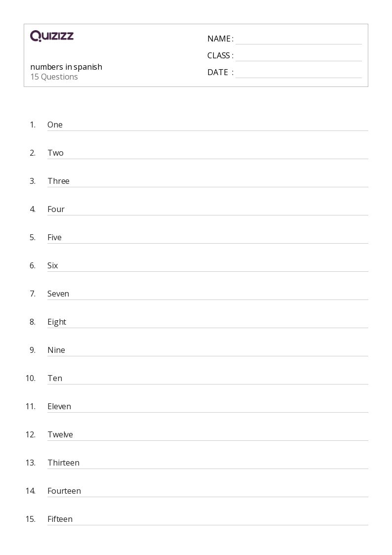Click the Quizizz logo
The image size is (392, 555).
coord(52,36)
